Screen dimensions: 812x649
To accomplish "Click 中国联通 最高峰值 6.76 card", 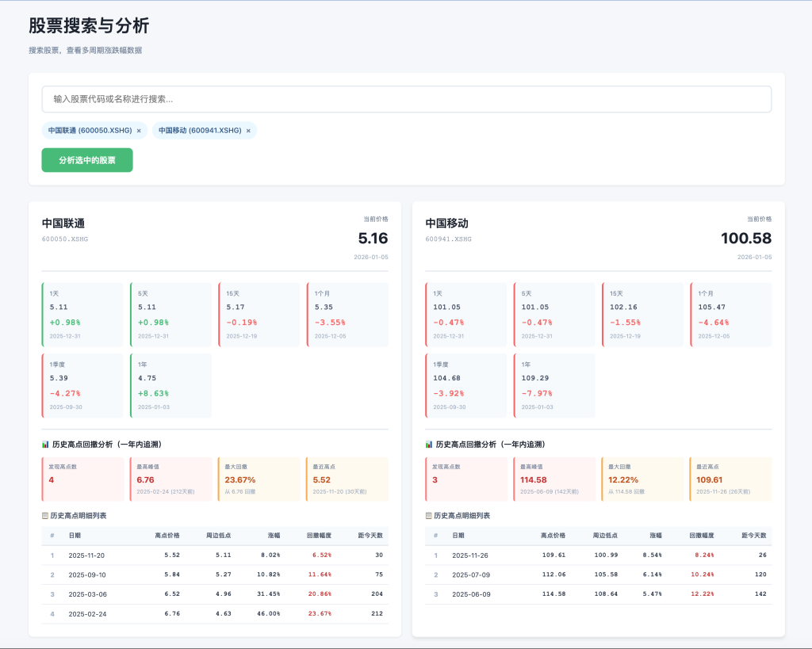I will pos(171,479).
